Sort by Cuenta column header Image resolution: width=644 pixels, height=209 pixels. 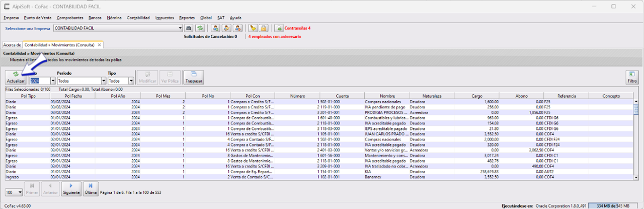pos(342,95)
